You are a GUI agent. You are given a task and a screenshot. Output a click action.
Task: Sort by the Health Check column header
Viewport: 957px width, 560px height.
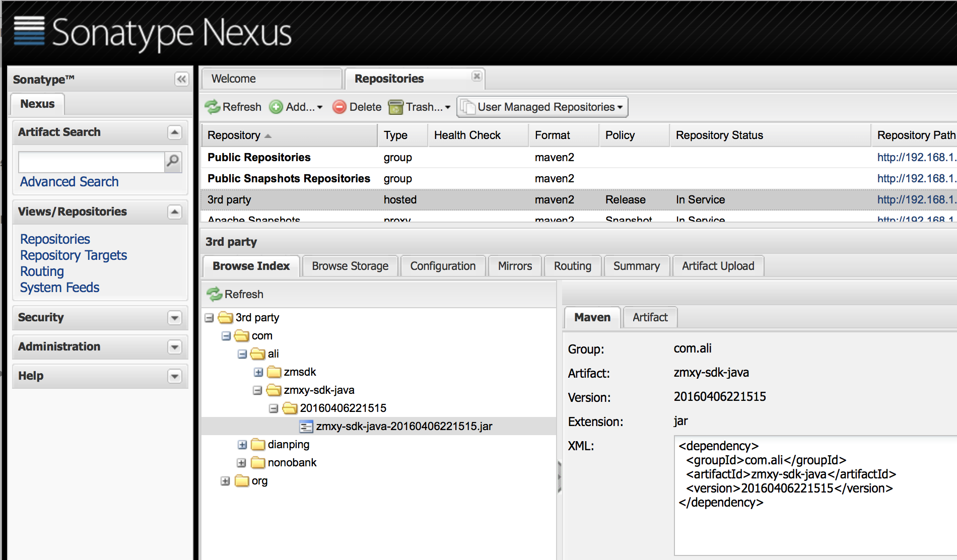[478, 135]
